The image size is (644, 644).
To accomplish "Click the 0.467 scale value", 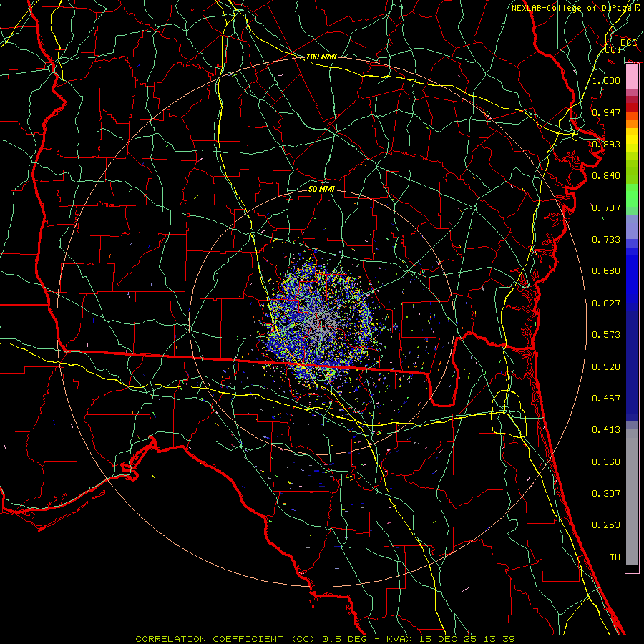I will click(606, 398).
